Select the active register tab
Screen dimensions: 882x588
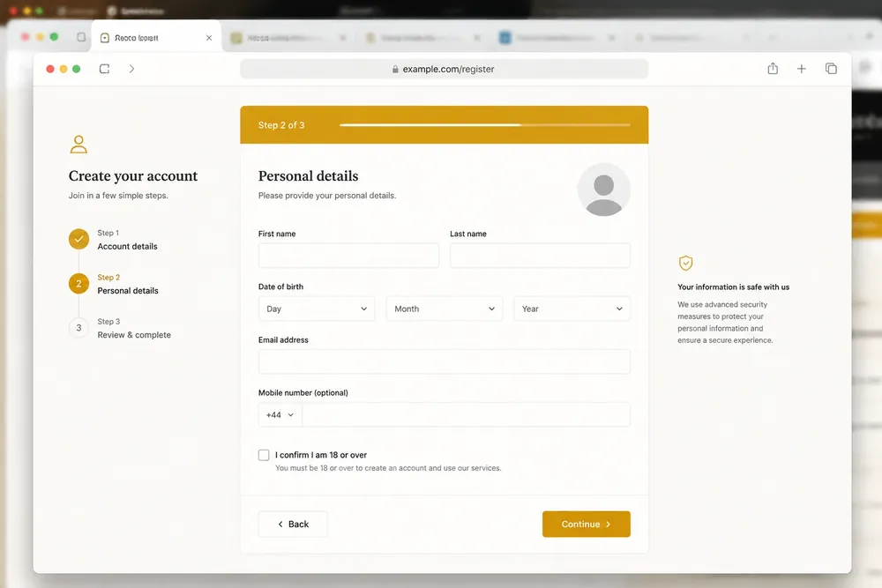point(156,38)
